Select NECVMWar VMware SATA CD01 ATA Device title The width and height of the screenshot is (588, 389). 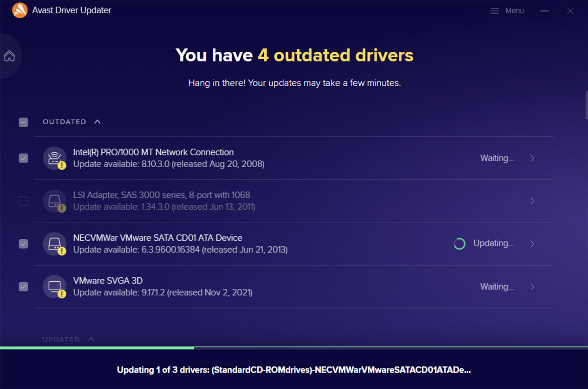point(158,238)
